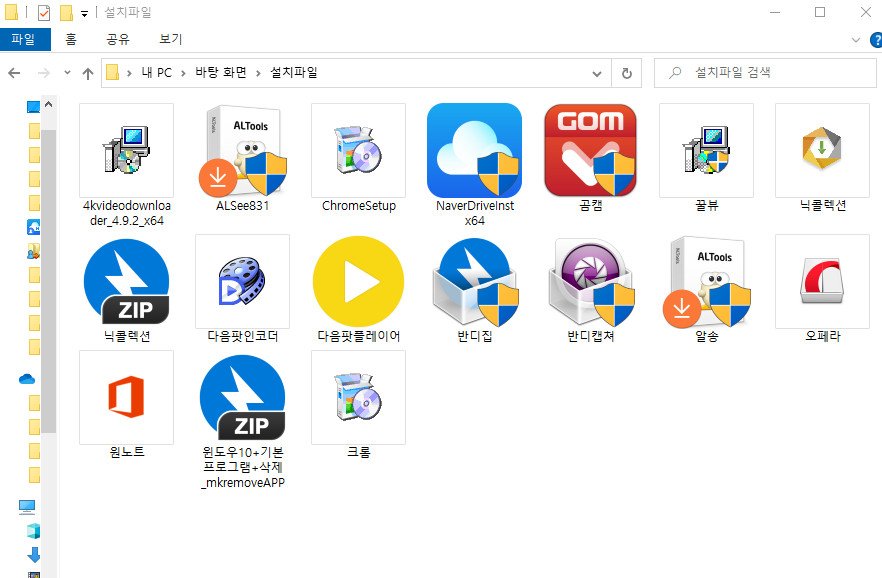Select the 꿀뷰 installer icon
The width and height of the screenshot is (882, 578).
pyautogui.click(x=706, y=150)
